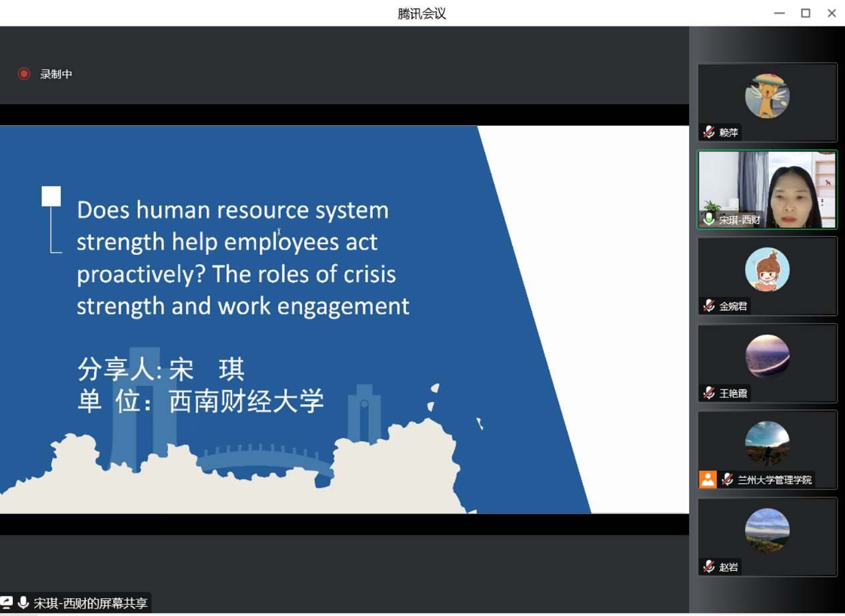This screenshot has height=616, width=845.
Task: Maximize the 腾讯会议 window
Action: click(806, 13)
